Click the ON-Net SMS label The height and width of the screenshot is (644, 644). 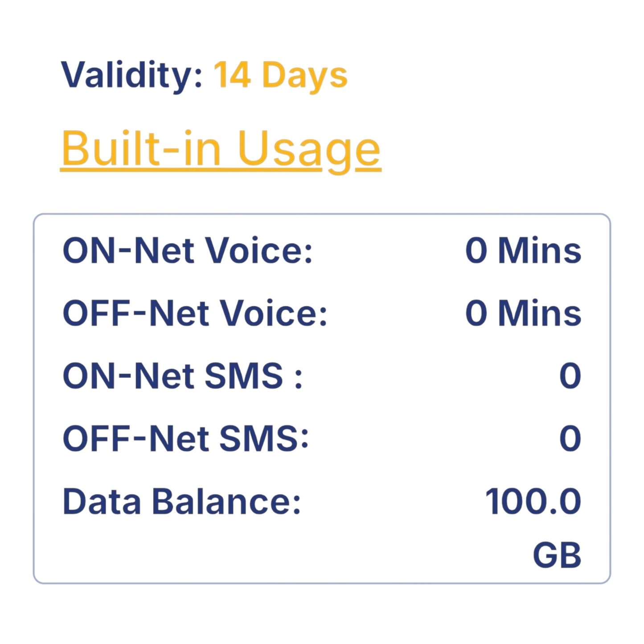click(x=182, y=376)
